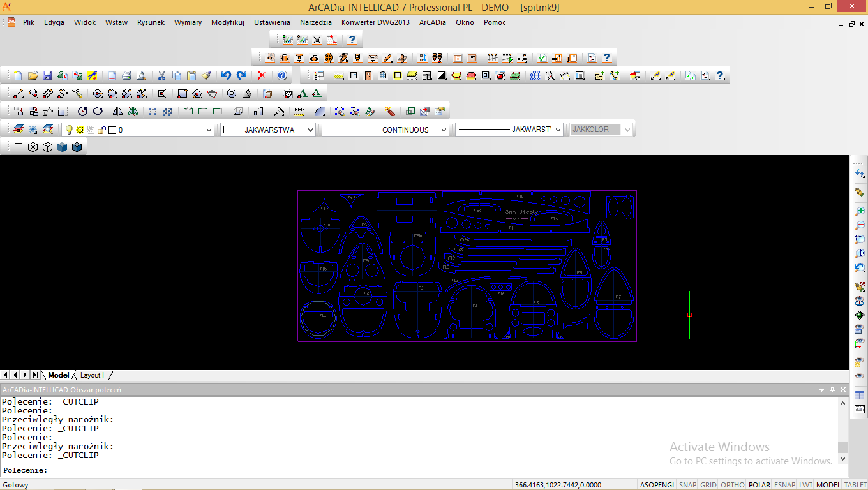Select the Zoom In magnifier icon
Viewport: 868px width, 490px height.
860,211
